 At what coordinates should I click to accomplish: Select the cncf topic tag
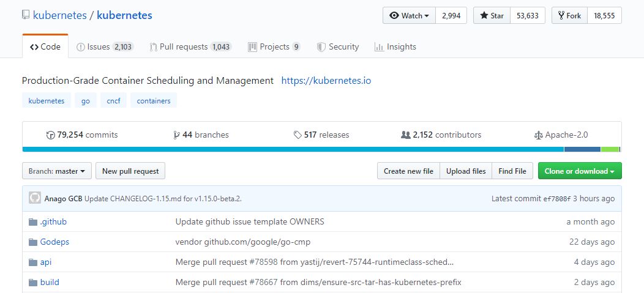click(113, 100)
